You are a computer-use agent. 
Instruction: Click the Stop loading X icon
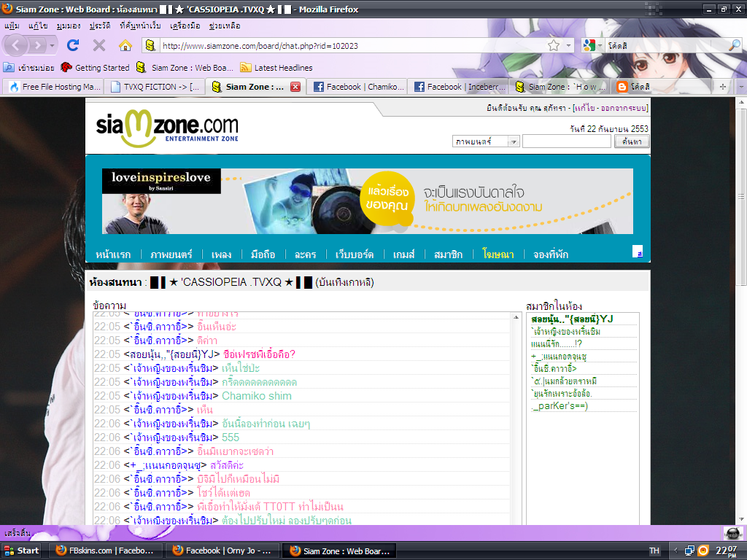99,45
